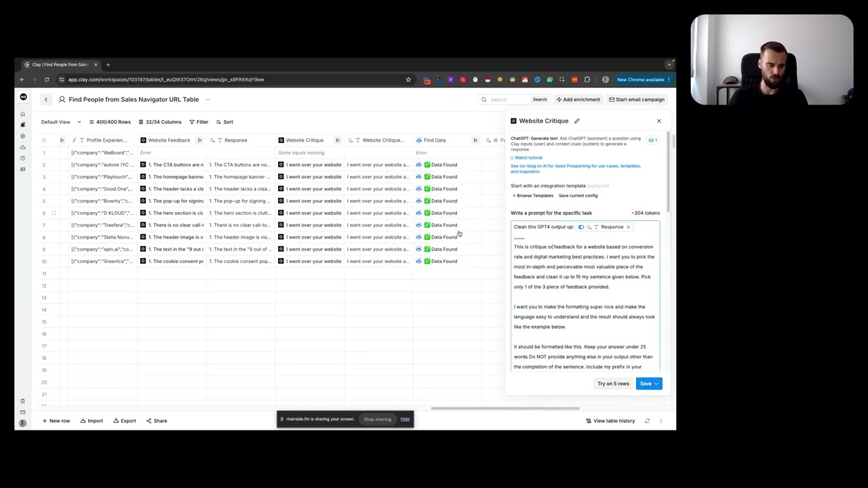Click the credits badge showing 1
The image size is (868, 488).
(652, 140)
